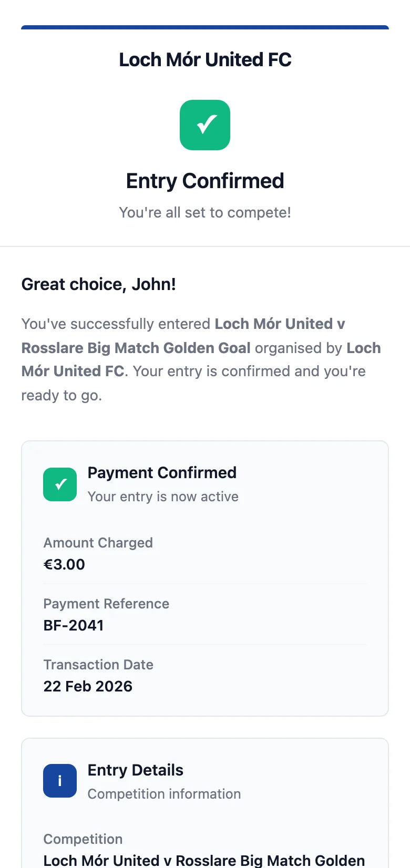Select the €3.00 amount value
This screenshot has height=868, width=410.
(64, 564)
